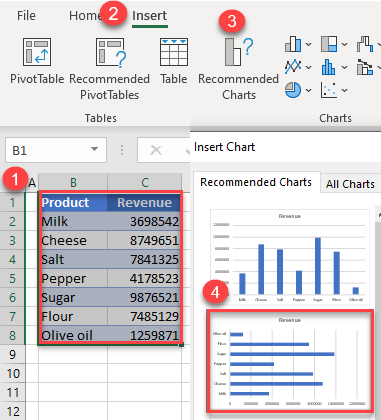This screenshot has height=420, width=381.
Task: Click the pie chart icon
Action: point(293,90)
